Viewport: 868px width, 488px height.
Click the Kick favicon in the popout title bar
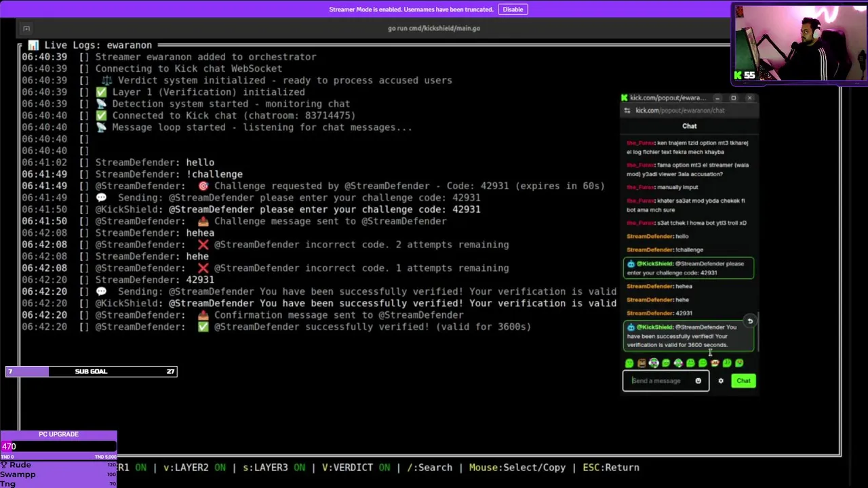(625, 98)
